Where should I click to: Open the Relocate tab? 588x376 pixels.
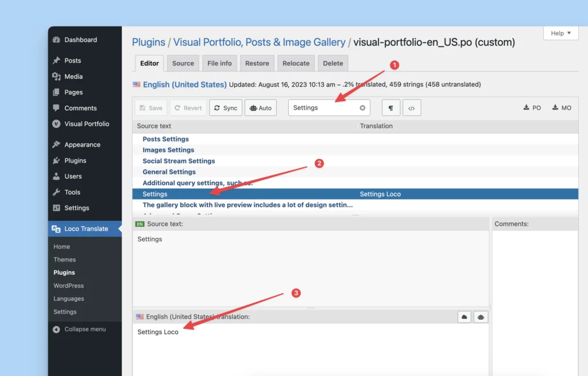click(x=296, y=63)
